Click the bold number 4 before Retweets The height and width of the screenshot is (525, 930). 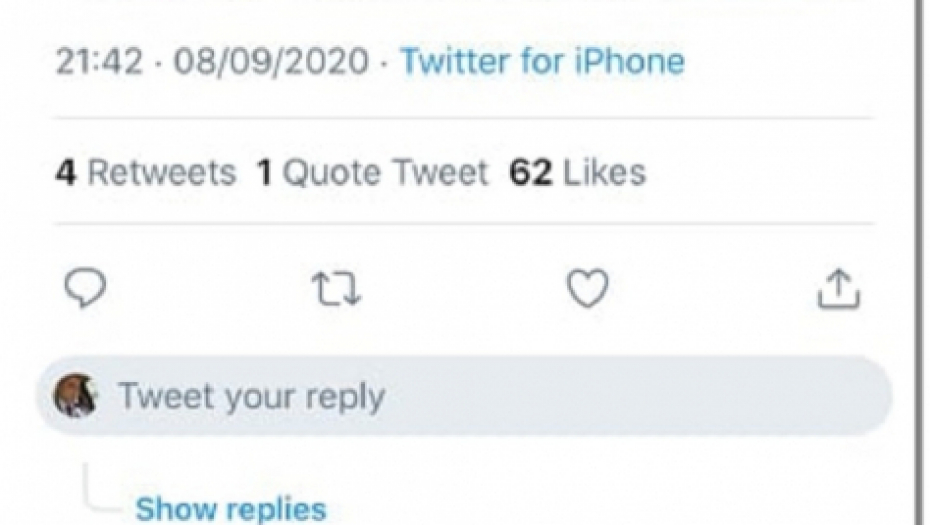(x=65, y=172)
